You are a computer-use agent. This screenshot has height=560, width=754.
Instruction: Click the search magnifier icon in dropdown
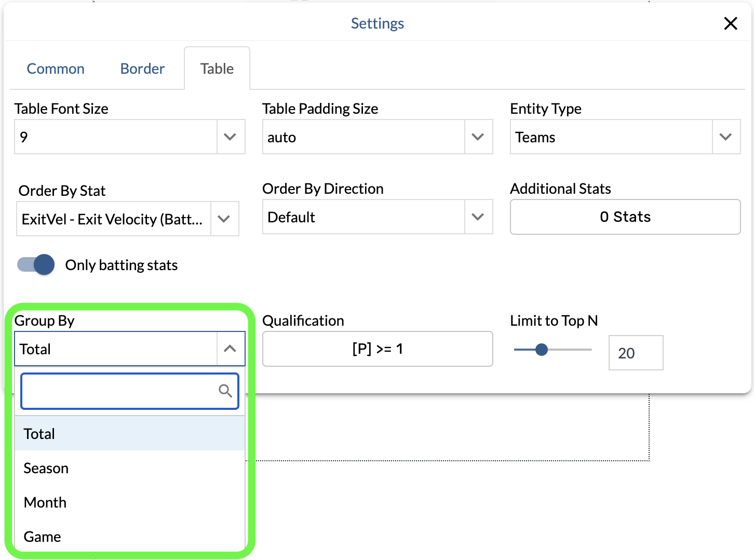pyautogui.click(x=225, y=391)
